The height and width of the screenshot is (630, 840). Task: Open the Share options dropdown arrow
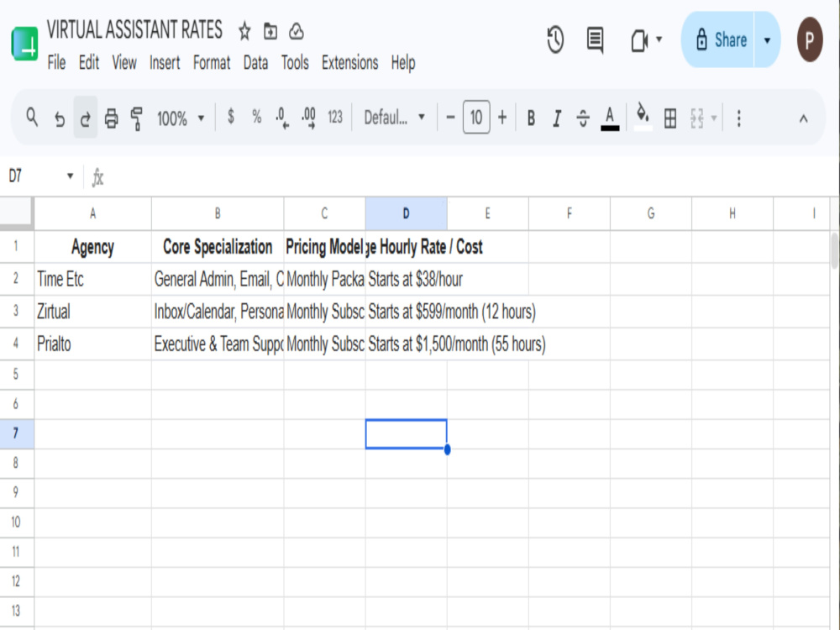coord(767,40)
